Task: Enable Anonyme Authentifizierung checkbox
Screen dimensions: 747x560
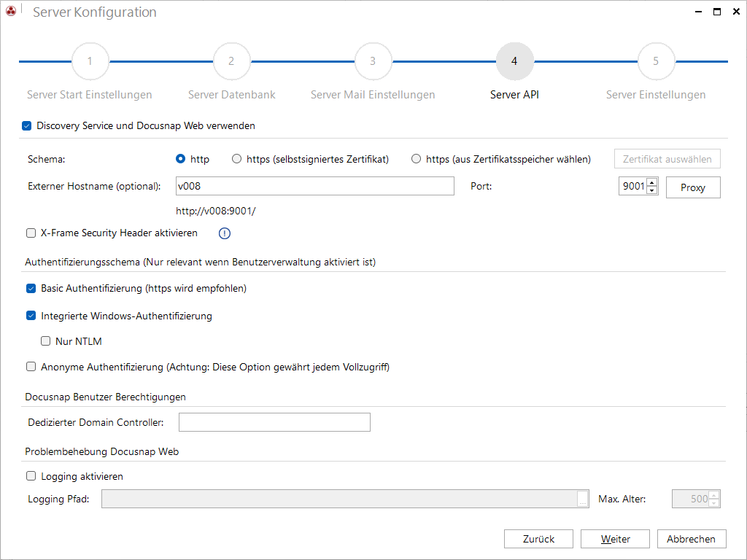Action: 31,367
